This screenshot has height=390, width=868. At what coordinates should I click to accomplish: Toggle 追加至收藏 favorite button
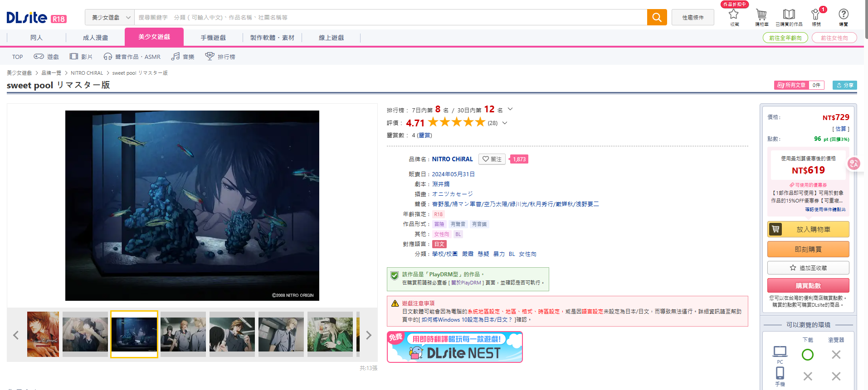click(x=808, y=268)
